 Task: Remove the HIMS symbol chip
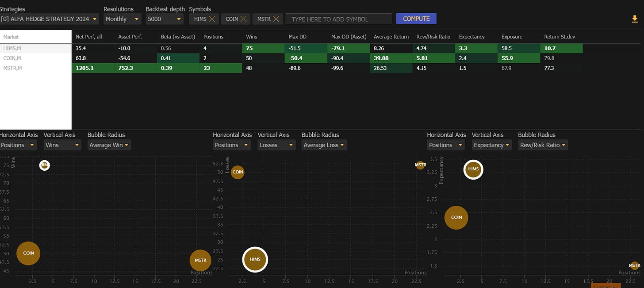point(212,19)
